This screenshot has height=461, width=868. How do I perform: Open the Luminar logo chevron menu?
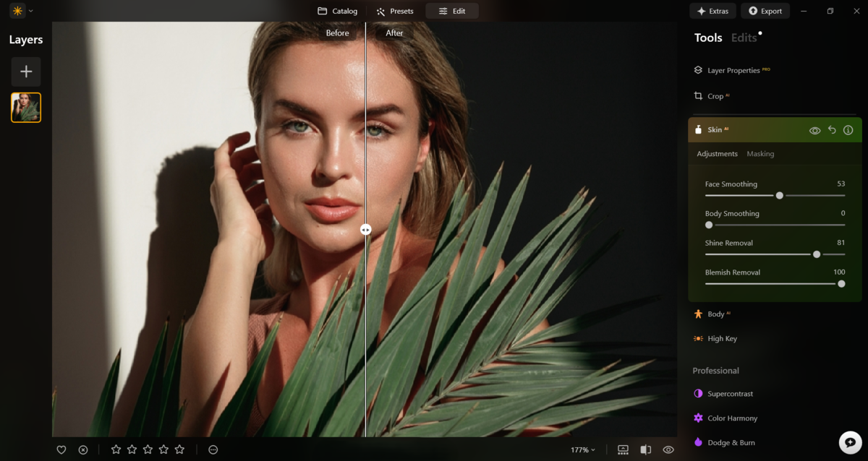pos(30,10)
